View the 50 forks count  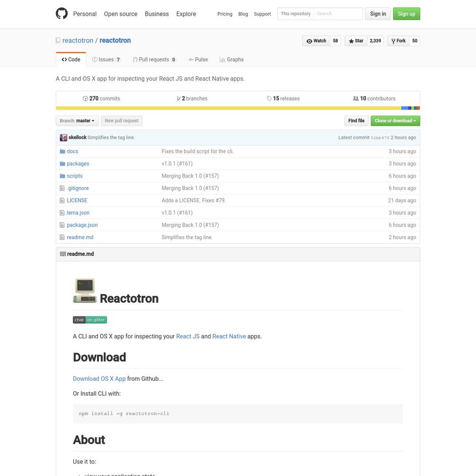coord(415,41)
